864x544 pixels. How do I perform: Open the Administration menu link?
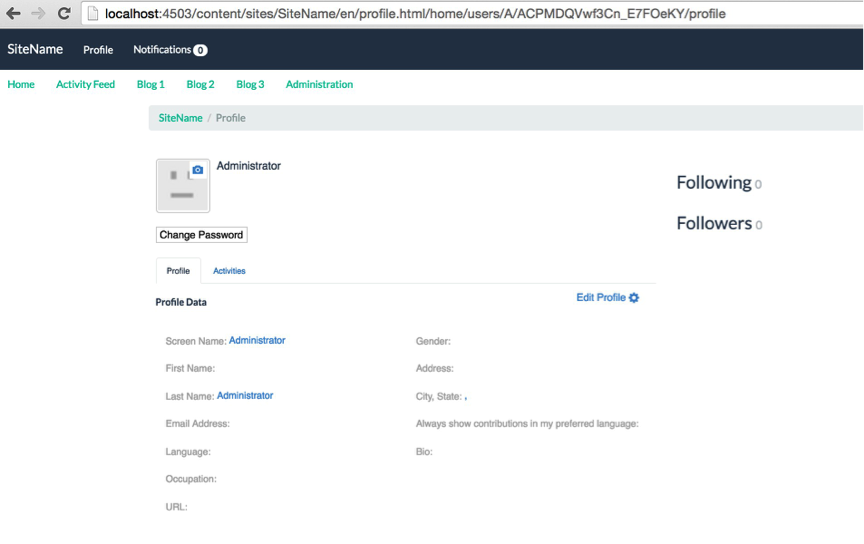click(319, 85)
